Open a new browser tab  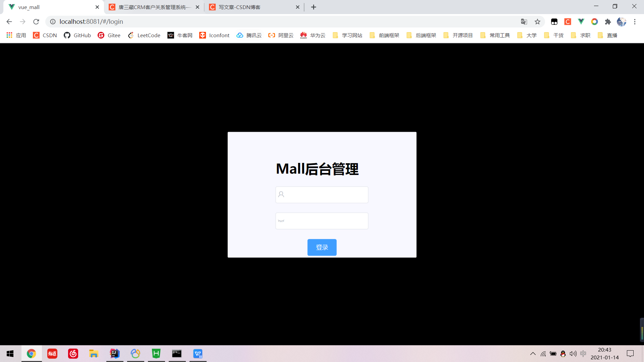point(314,7)
